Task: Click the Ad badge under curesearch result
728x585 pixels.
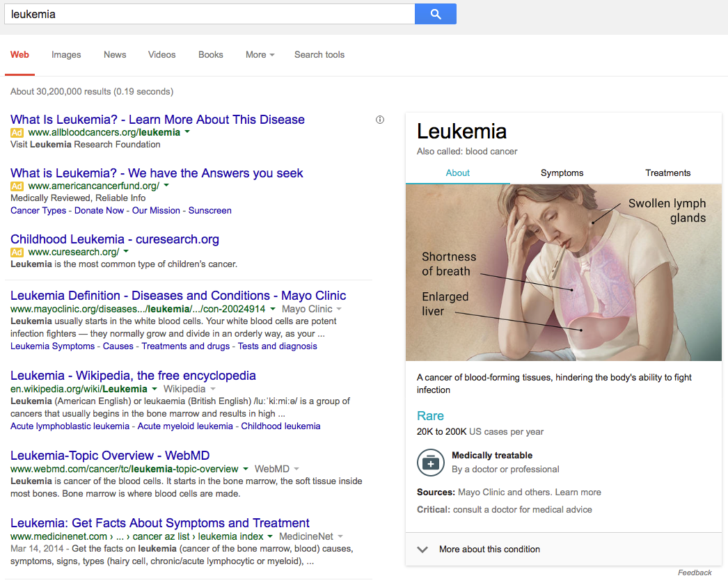Action: tap(17, 253)
